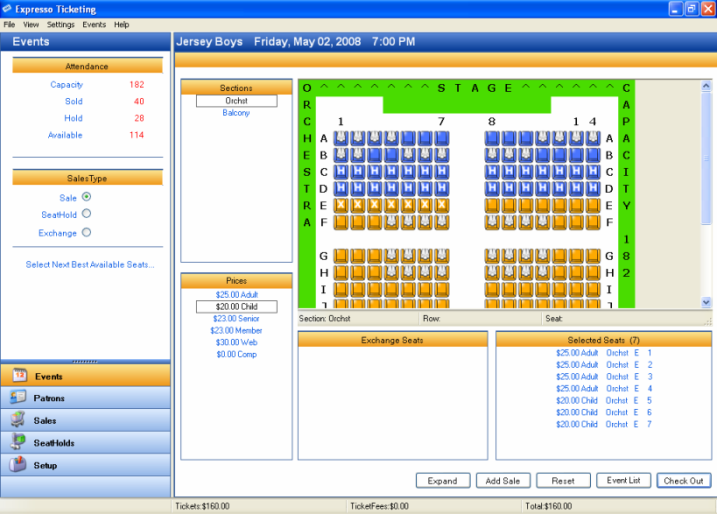Click the Patrons icon in sidebar
This screenshot has width=717, height=514.
coord(18,397)
